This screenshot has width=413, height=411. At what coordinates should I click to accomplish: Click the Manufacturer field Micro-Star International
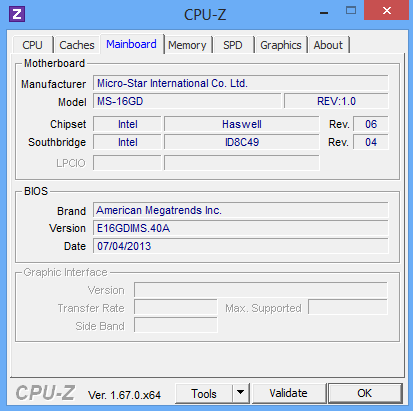[x=240, y=83]
